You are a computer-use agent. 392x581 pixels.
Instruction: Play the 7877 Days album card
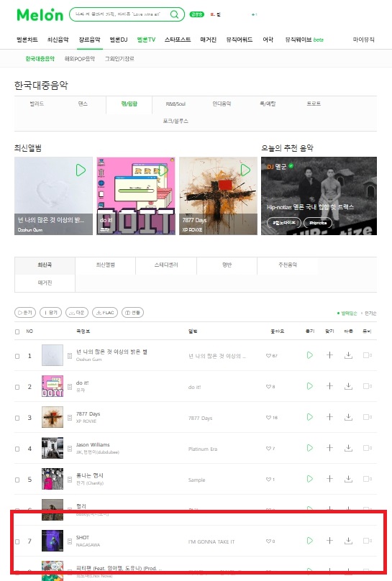pos(245,170)
